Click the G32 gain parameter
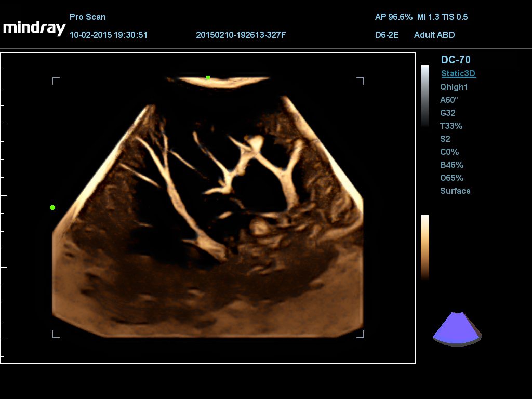532x399 pixels. click(x=448, y=113)
